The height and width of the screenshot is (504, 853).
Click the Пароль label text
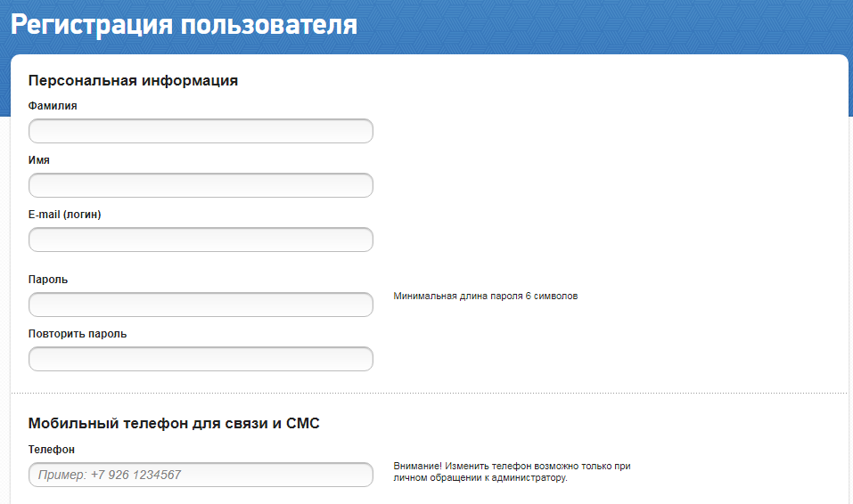click(48, 279)
